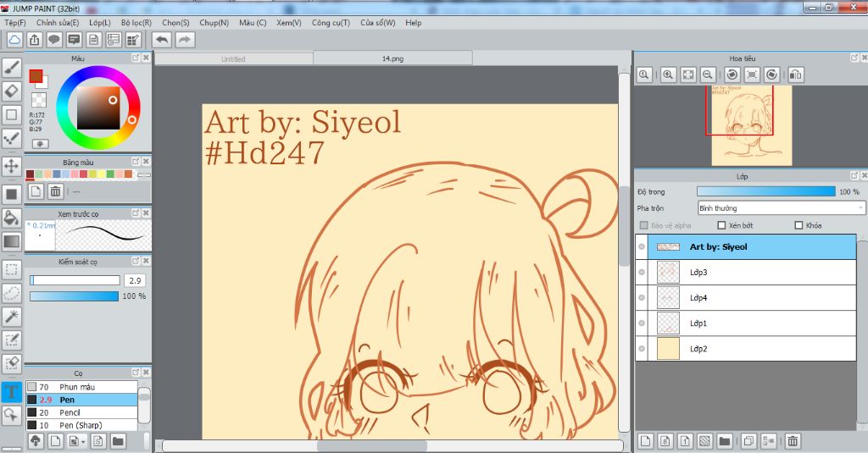Adjust the Độ trong opacity slider
868x453 pixels.
pos(766,191)
